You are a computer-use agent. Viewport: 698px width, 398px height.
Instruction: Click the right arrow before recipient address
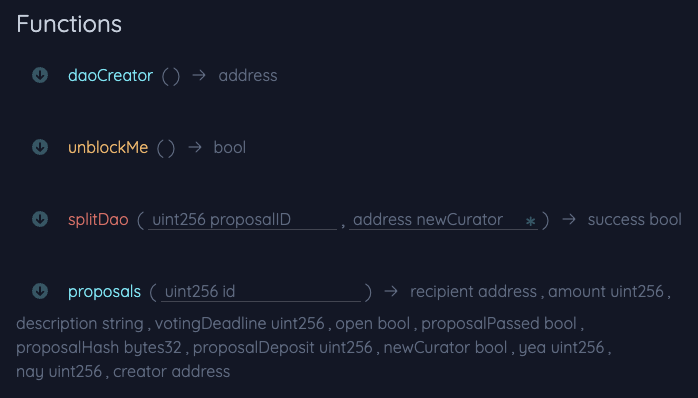(x=391, y=292)
